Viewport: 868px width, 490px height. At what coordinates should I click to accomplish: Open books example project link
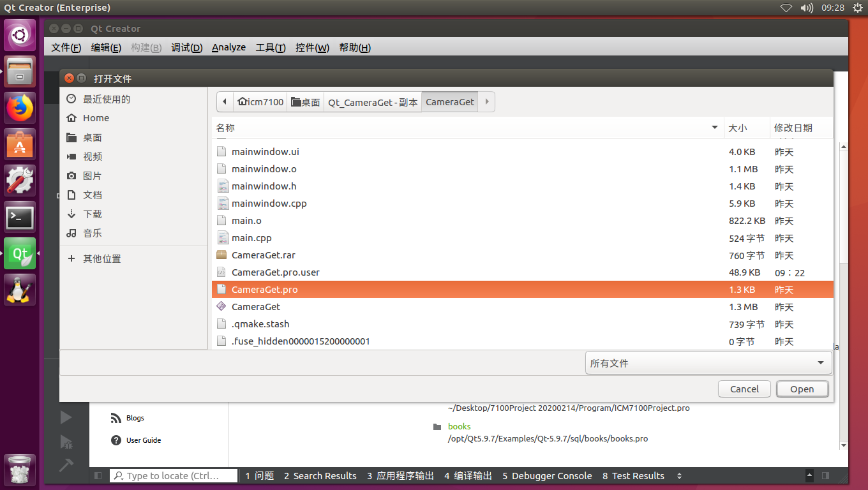(460, 426)
